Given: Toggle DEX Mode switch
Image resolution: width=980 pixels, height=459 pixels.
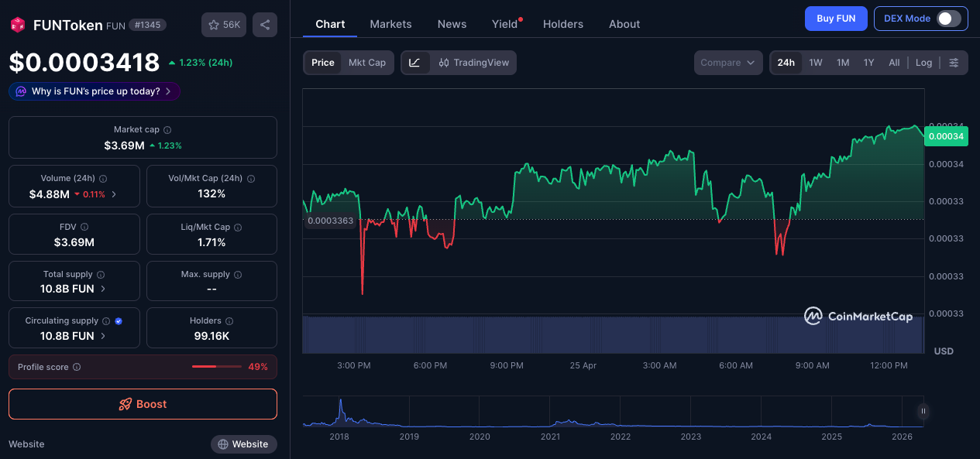Looking at the screenshot, I should pos(948,19).
